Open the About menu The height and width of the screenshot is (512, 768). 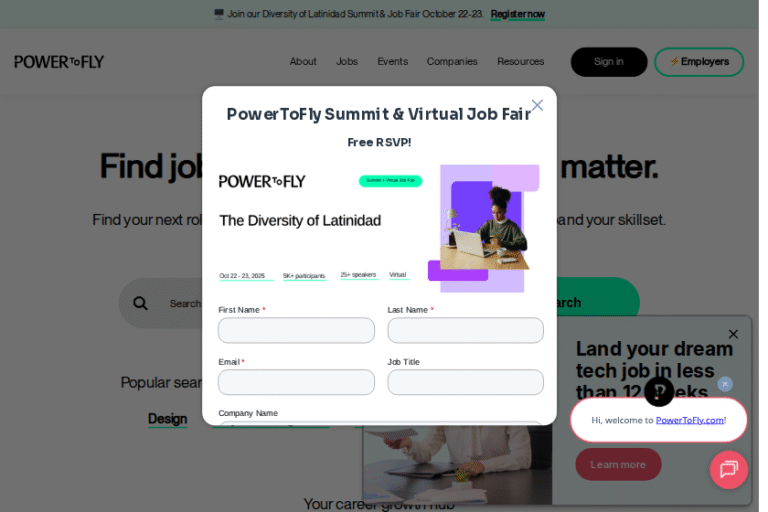point(303,62)
